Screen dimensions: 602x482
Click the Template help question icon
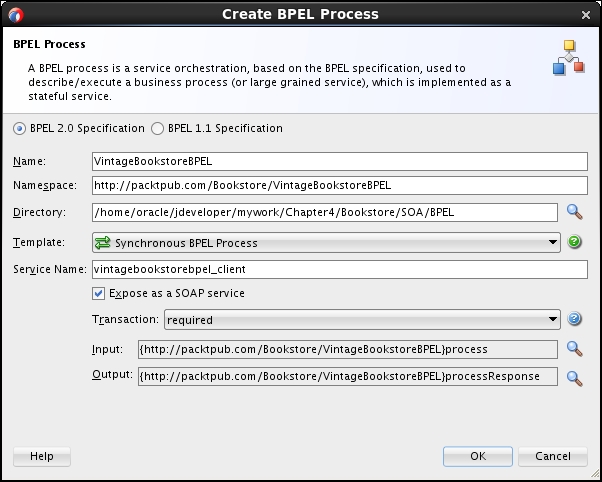pyautogui.click(x=574, y=242)
